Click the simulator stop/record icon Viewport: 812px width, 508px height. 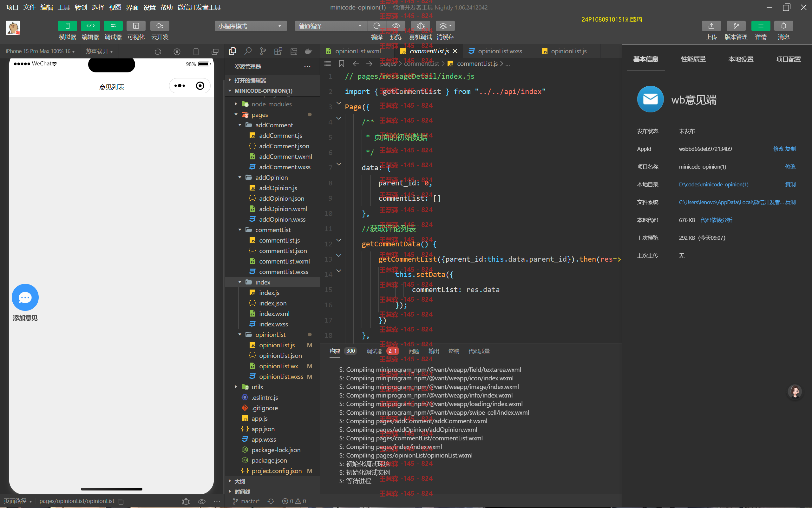177,51
